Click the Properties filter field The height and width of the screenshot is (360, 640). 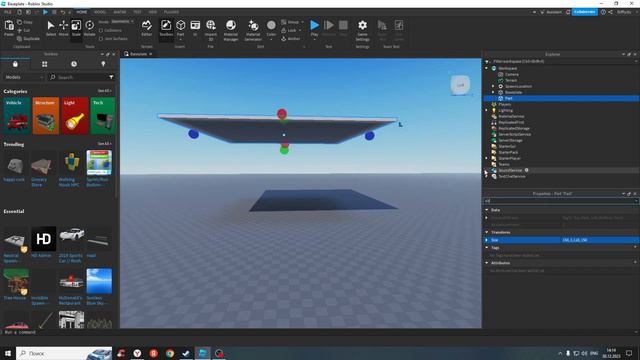pyautogui.click(x=560, y=201)
